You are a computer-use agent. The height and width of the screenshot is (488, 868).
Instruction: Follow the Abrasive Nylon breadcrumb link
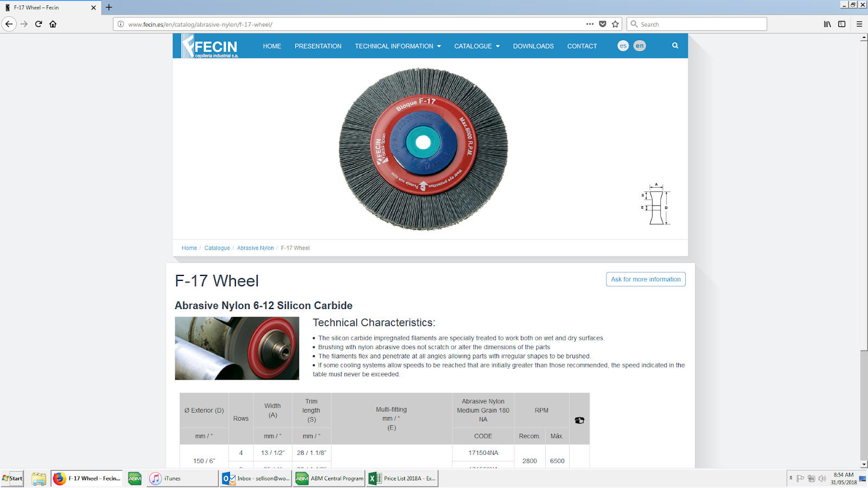255,248
